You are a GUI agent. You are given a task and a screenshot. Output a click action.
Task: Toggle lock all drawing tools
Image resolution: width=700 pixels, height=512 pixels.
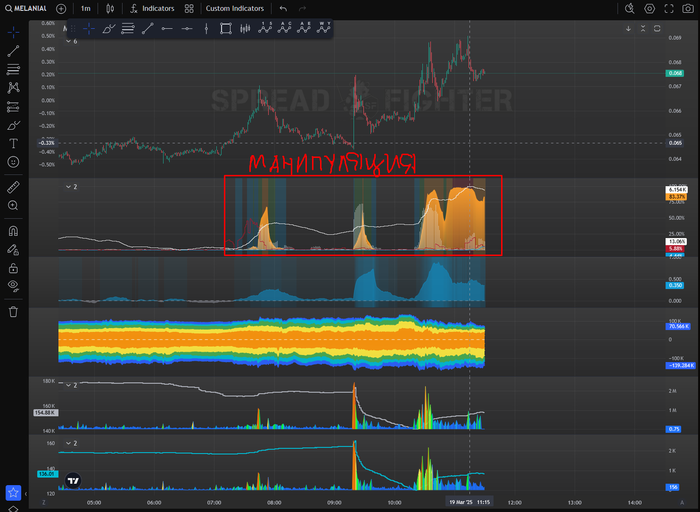coord(13,268)
